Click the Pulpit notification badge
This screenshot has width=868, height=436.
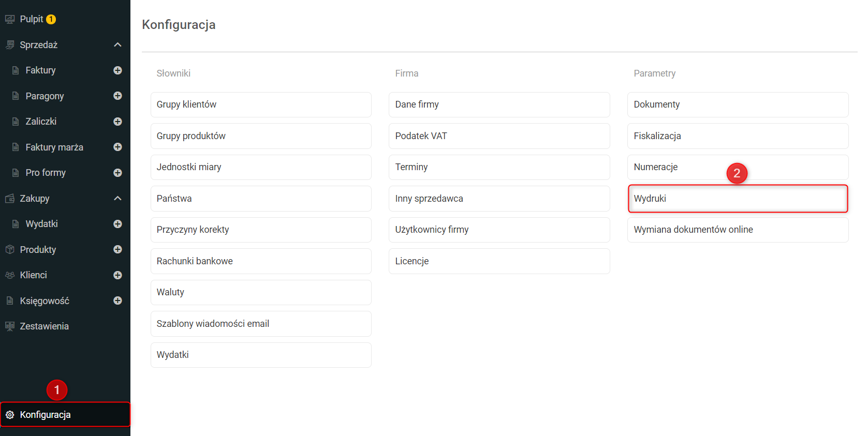tap(51, 20)
